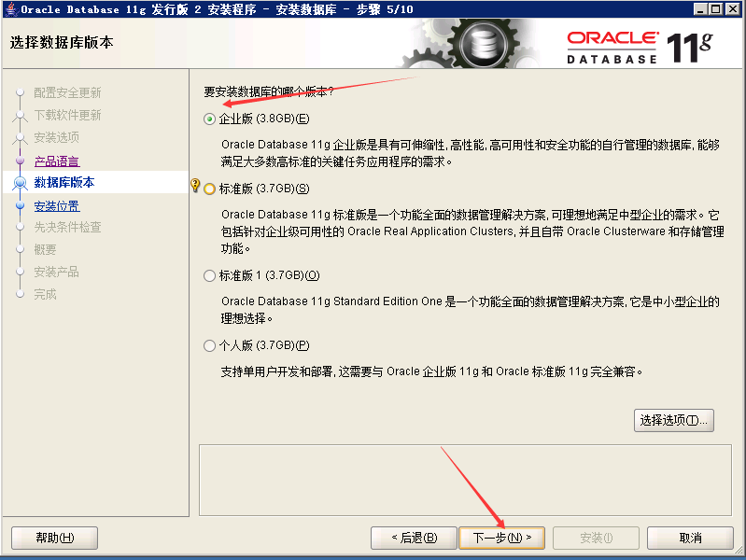Viewport: 746px width, 560px height.
Task: Click the 概要 step text
Action: click(x=45, y=250)
